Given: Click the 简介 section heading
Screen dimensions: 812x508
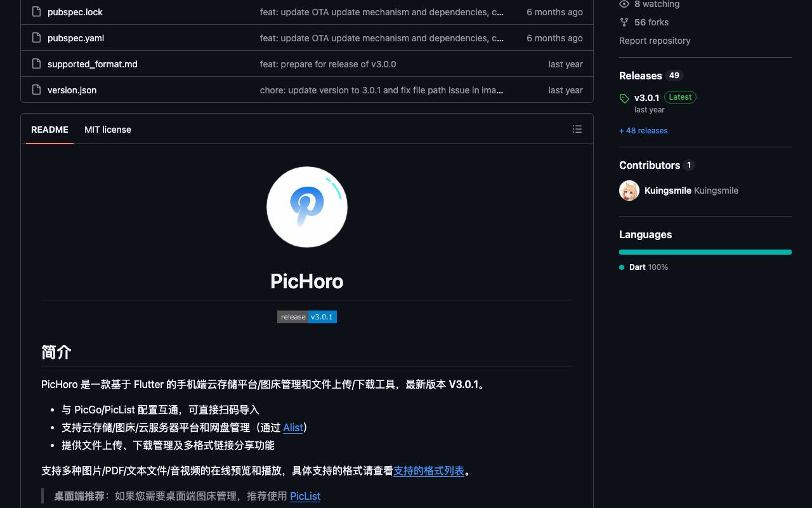Looking at the screenshot, I should coord(56,352).
